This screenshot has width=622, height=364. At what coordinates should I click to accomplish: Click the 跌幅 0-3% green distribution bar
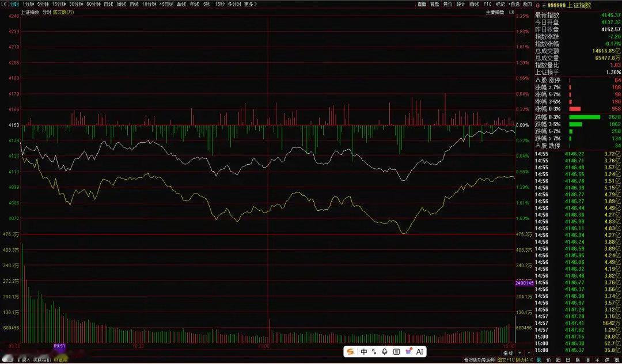(x=585, y=117)
